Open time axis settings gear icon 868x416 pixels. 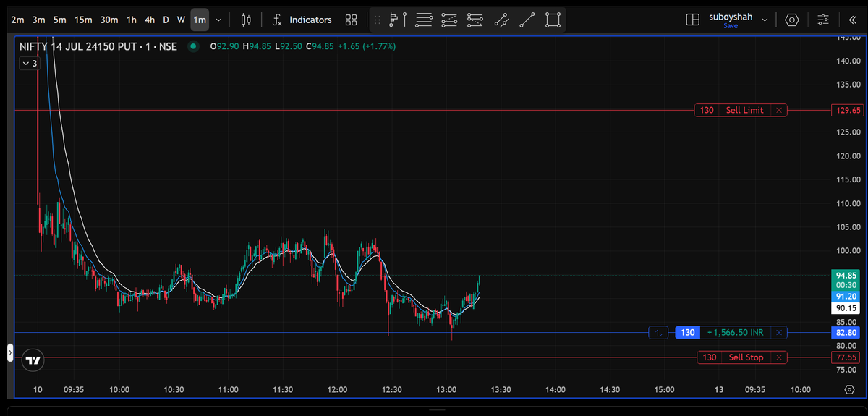click(848, 389)
